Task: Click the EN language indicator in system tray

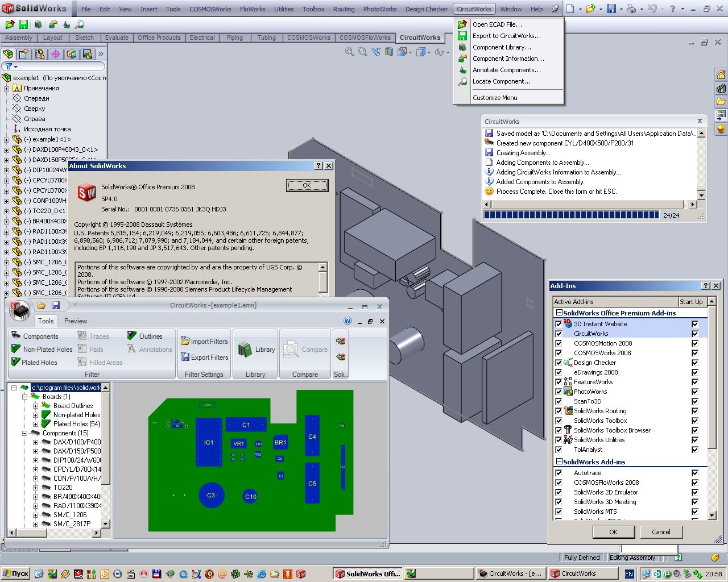Action: pos(629,574)
